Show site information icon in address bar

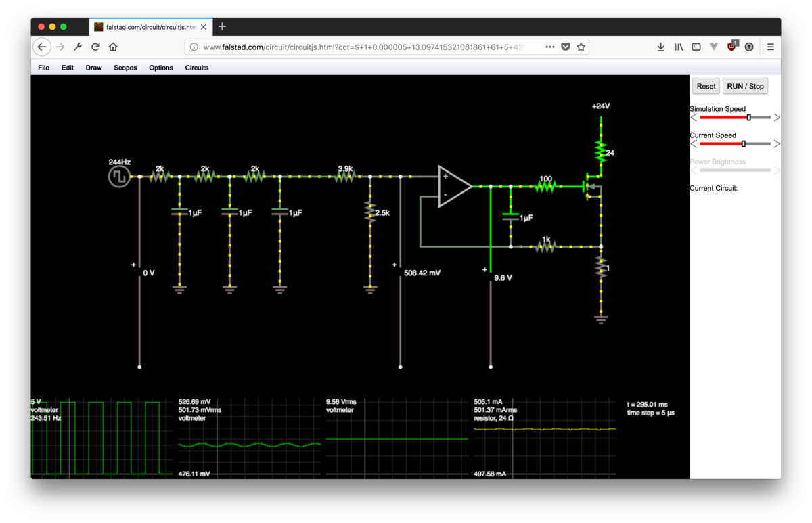pyautogui.click(x=194, y=47)
